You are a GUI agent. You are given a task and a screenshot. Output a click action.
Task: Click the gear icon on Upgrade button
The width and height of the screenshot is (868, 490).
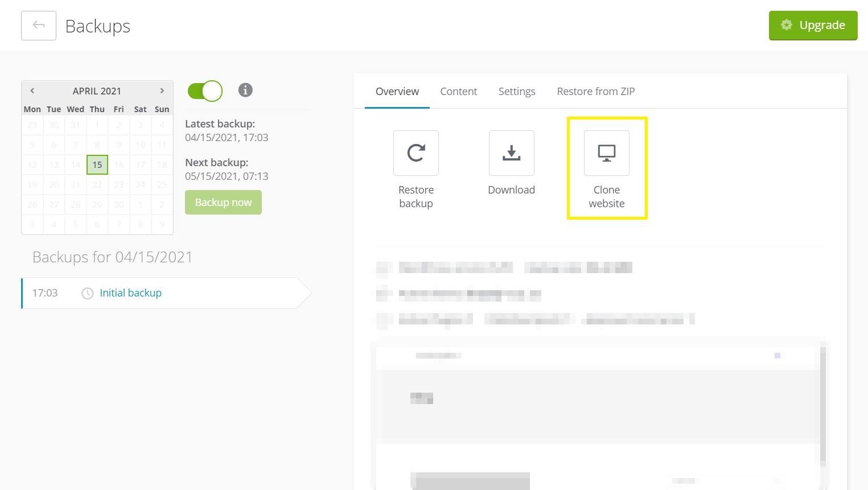coord(787,25)
